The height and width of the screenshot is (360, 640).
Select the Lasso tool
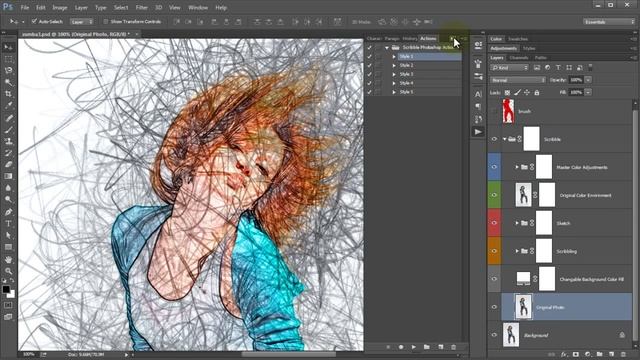8,71
